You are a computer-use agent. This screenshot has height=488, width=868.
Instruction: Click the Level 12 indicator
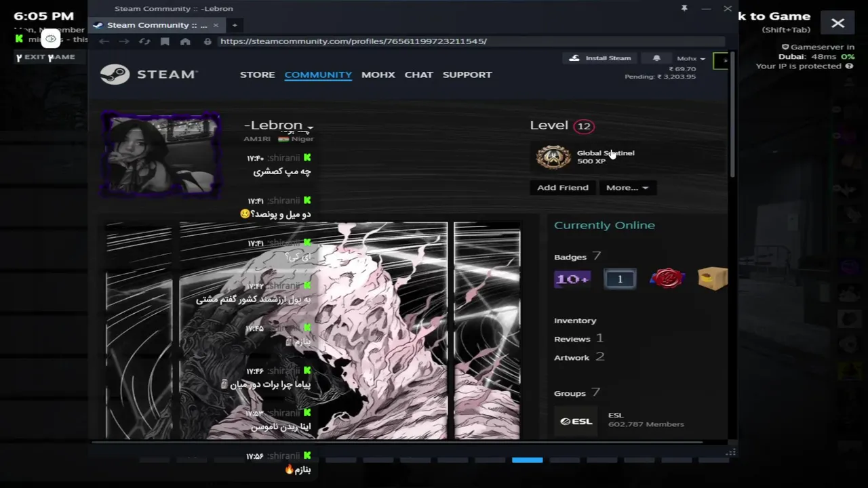pos(561,125)
